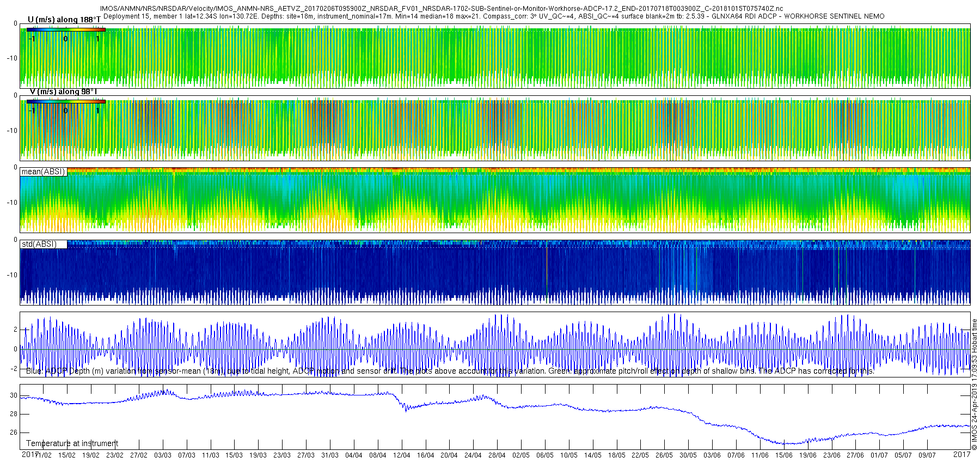980x463 pixels.
Task: Click the '23/06' date tick label
Action: [x=832, y=455]
